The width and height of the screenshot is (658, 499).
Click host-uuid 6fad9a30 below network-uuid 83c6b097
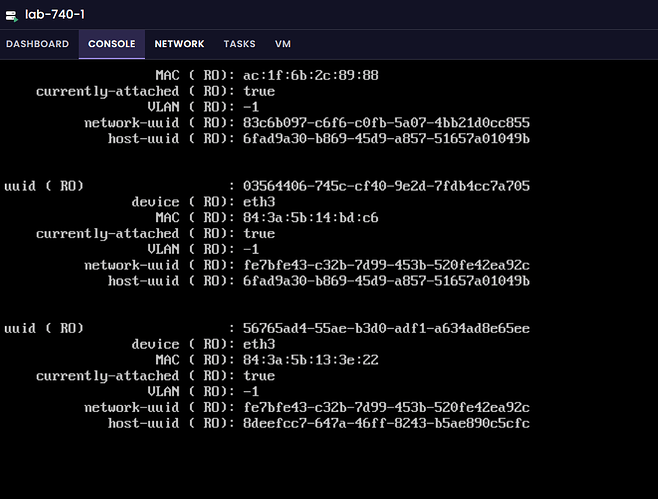click(386, 138)
